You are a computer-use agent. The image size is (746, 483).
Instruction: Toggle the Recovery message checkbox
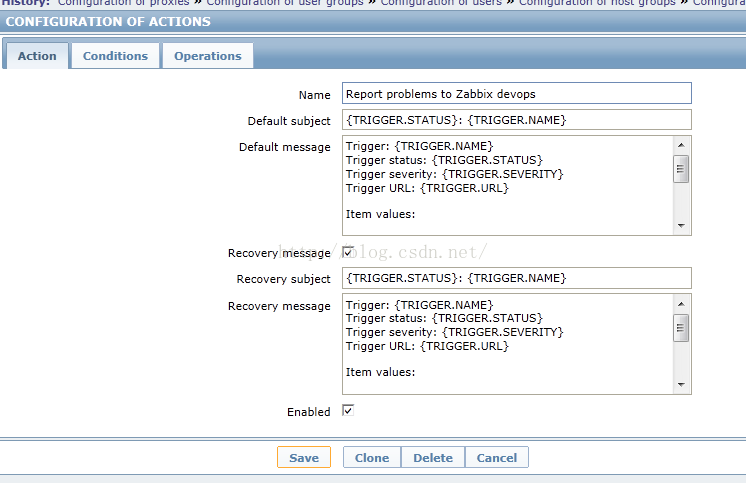point(348,252)
